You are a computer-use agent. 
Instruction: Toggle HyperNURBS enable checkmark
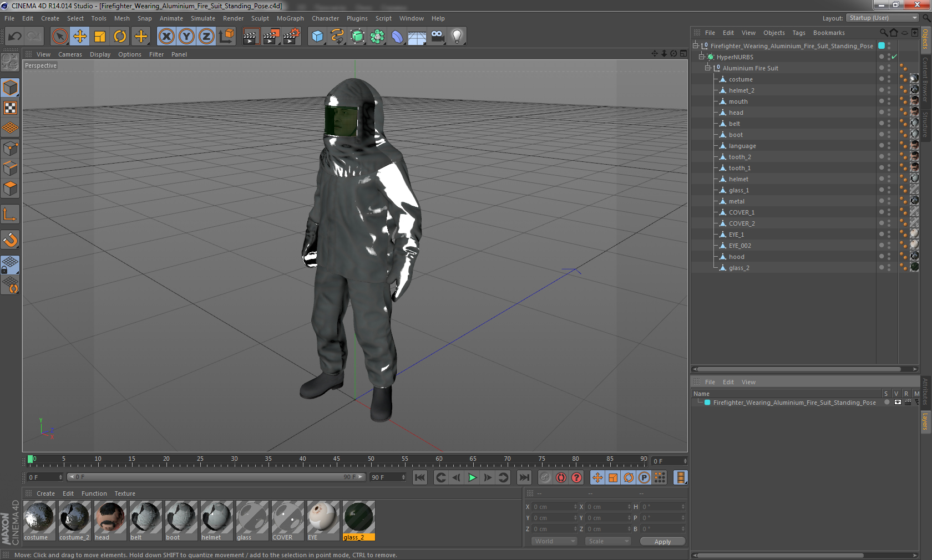coord(894,57)
